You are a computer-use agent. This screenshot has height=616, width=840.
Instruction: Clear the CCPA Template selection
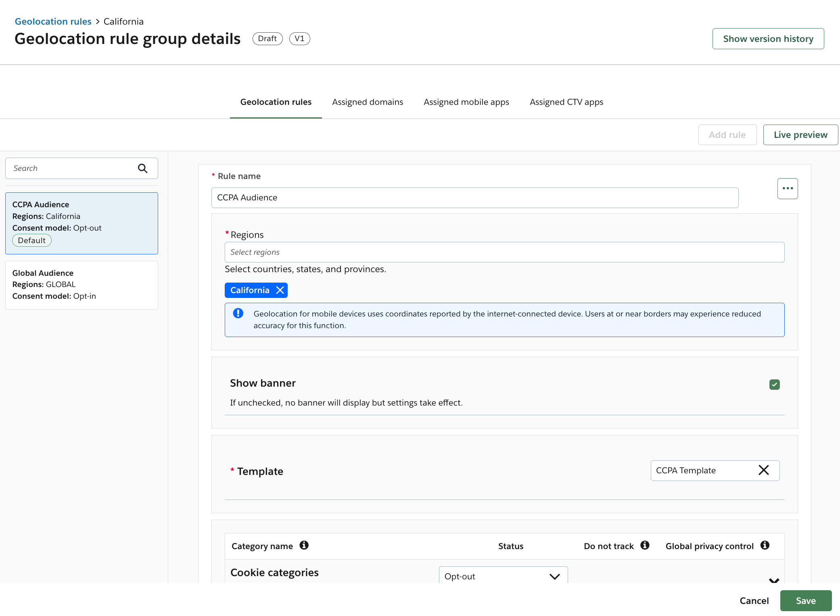[763, 470]
